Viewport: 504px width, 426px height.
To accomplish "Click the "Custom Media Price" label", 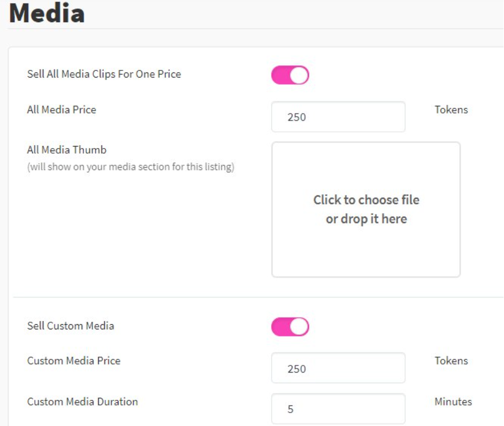I will pos(74,361).
